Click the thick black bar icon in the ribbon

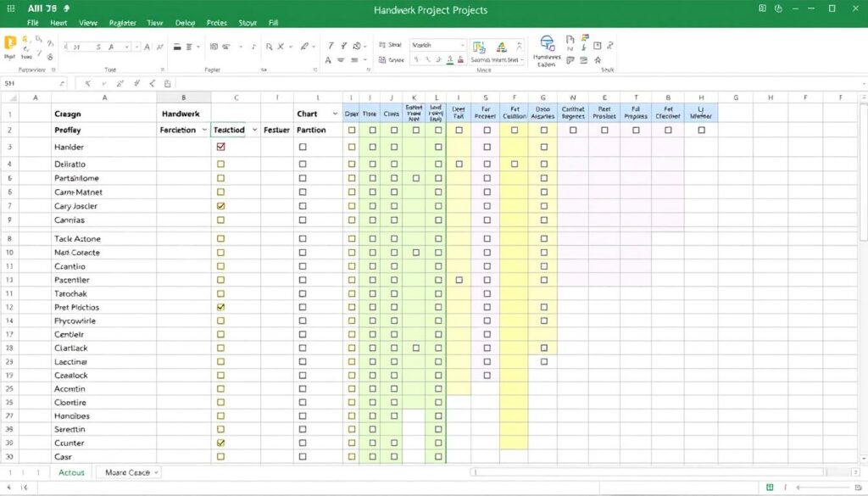(x=177, y=47)
